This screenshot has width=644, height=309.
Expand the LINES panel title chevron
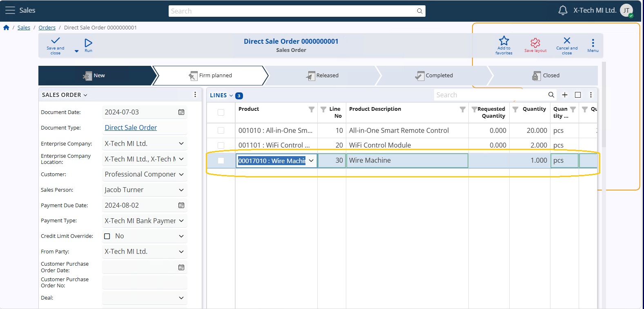point(231,96)
